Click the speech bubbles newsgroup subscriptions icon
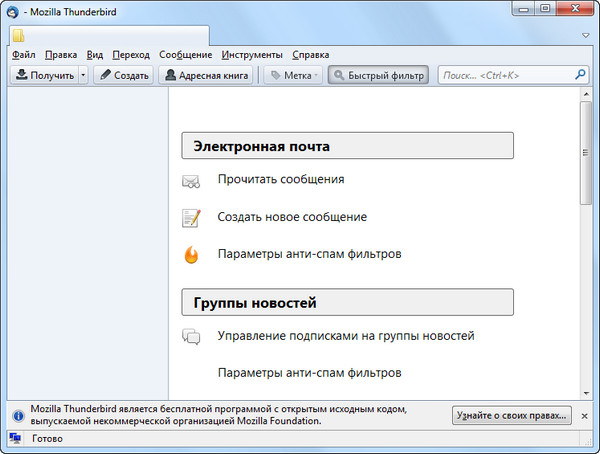The width and height of the screenshot is (600, 454). pyautogui.click(x=191, y=337)
